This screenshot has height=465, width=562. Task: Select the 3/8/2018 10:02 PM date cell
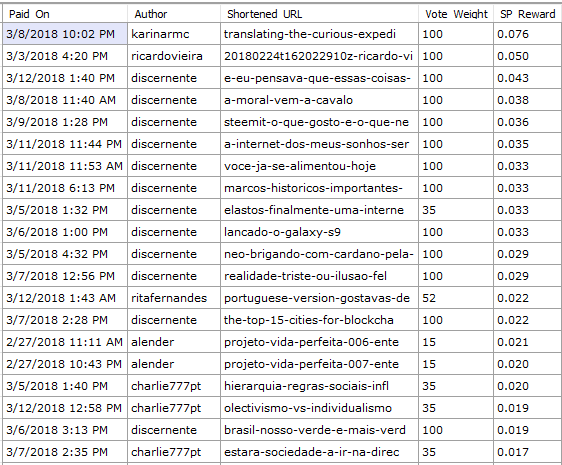coord(65,34)
